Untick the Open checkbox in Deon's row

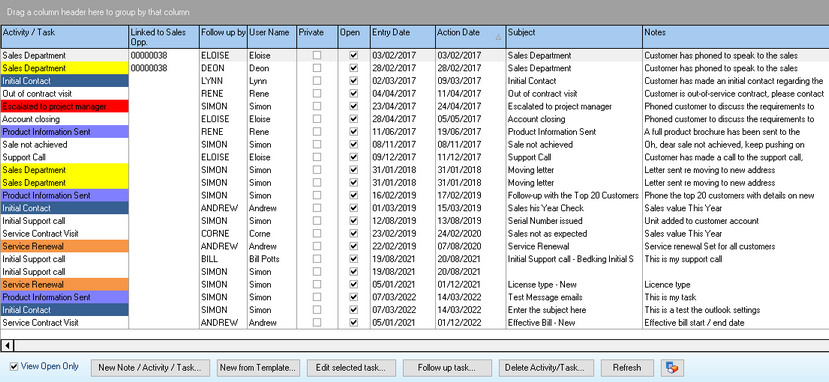[x=354, y=68]
